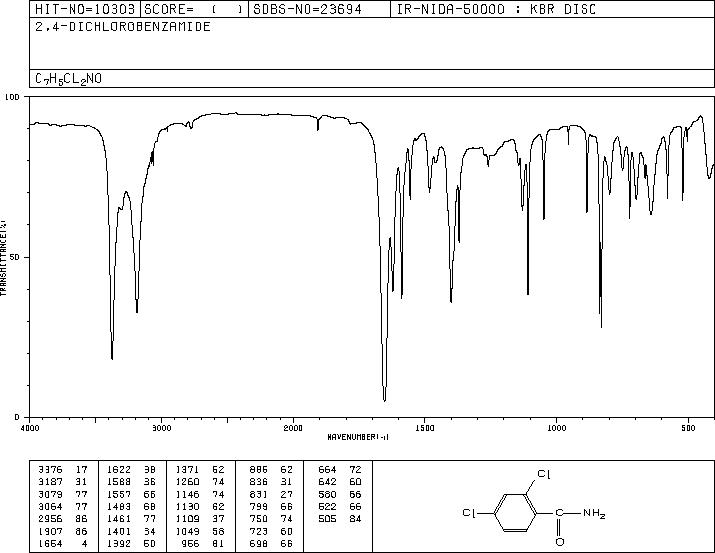Click the 500 wavenumber axis label
The image size is (715, 553).
point(688,428)
